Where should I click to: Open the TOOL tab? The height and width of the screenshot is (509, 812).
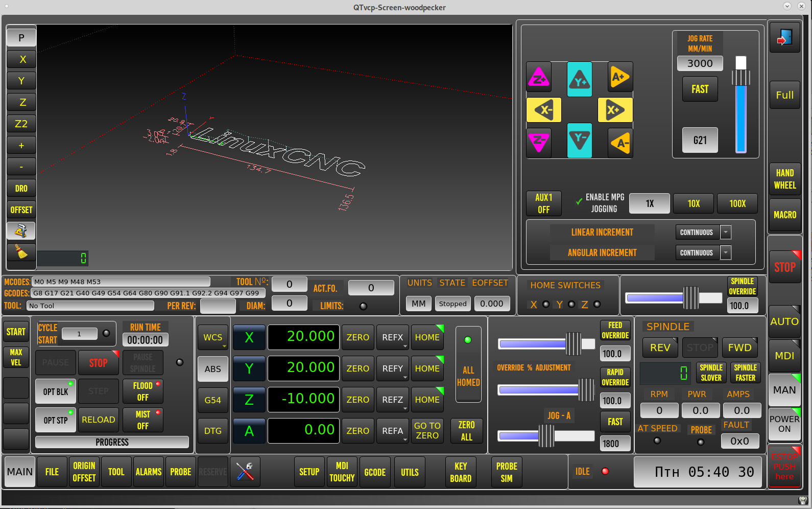click(116, 471)
